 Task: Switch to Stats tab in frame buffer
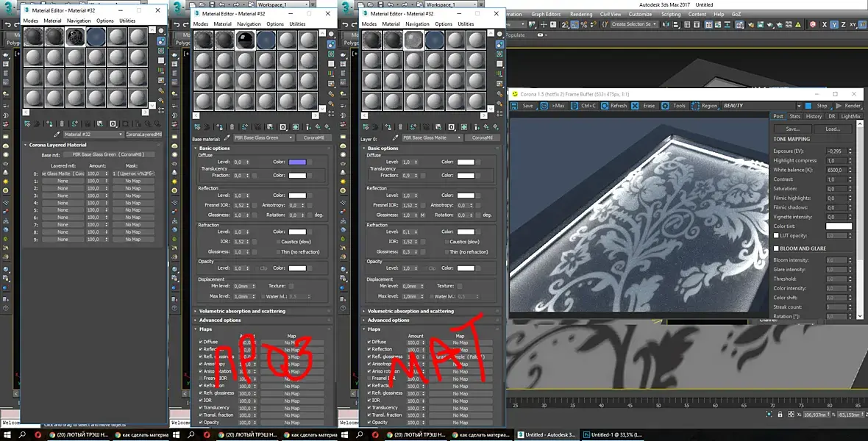click(x=795, y=116)
